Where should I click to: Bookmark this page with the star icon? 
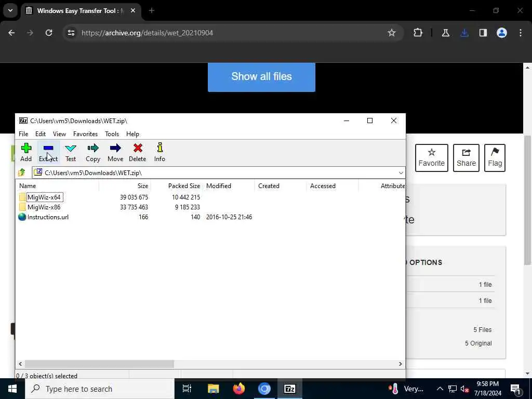pyautogui.click(x=392, y=33)
